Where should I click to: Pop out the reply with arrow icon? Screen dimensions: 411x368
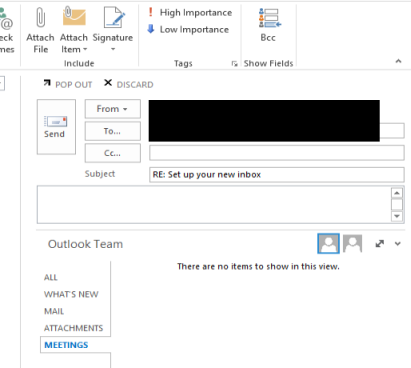tap(47, 83)
